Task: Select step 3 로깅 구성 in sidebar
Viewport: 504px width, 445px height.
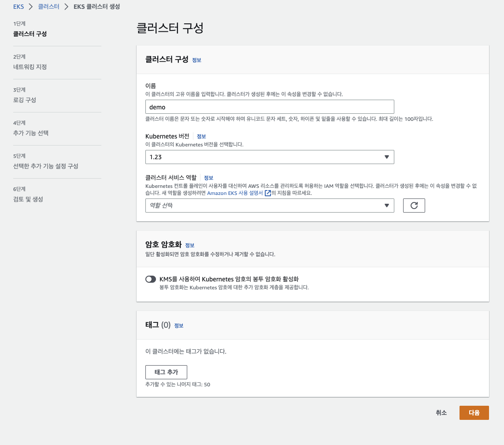Action: (24, 100)
